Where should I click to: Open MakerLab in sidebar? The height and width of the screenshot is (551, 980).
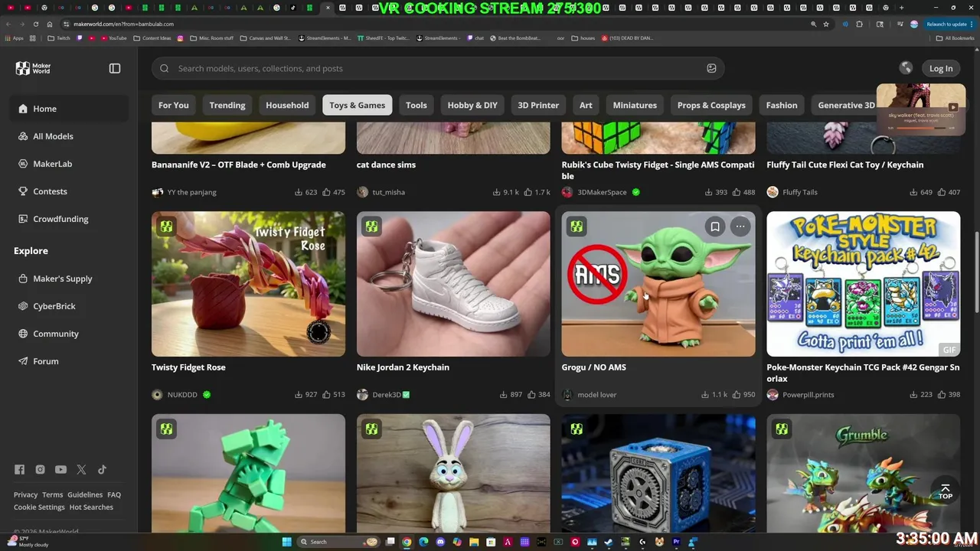[70, 164]
